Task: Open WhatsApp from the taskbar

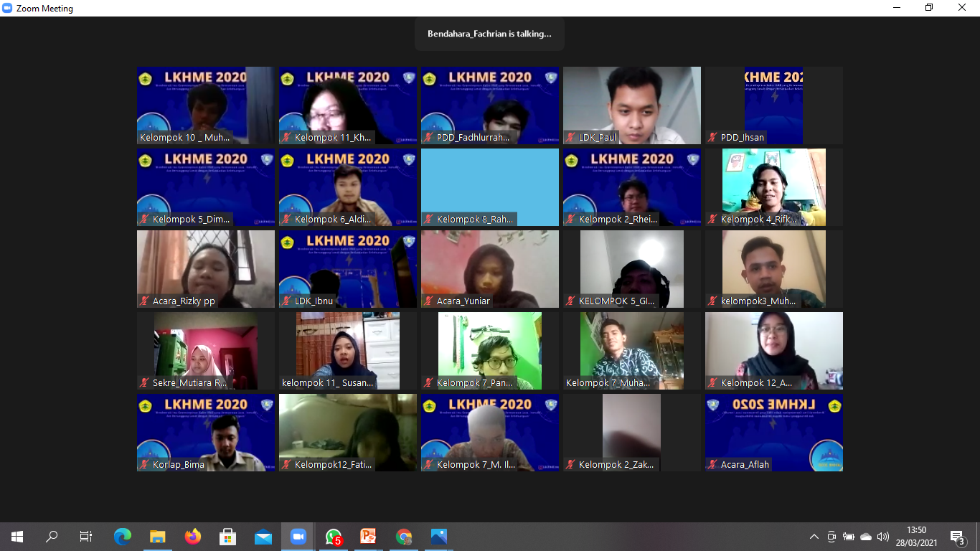Action: pos(334,537)
